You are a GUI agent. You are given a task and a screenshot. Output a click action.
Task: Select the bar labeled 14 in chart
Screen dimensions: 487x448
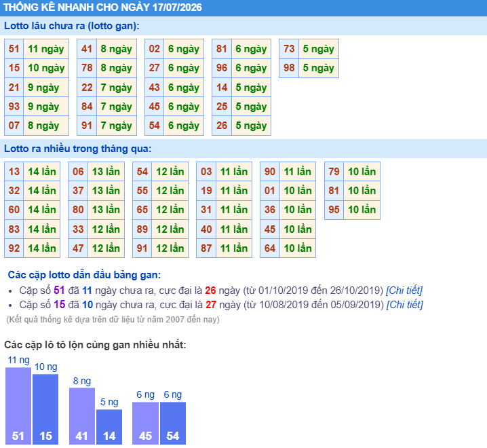point(109,427)
